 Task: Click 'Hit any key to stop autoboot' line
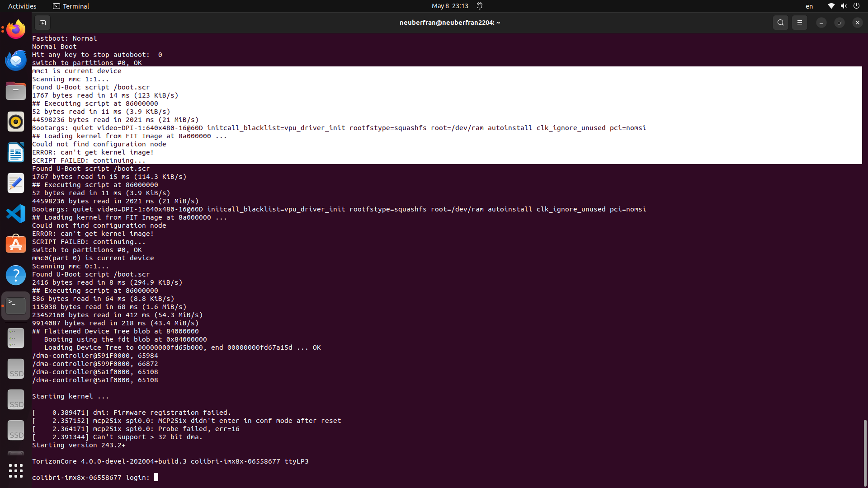tap(97, 55)
